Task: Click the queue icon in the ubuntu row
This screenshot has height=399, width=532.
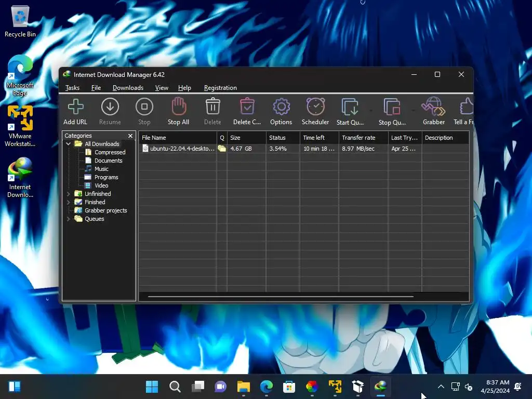Action: [222, 149]
